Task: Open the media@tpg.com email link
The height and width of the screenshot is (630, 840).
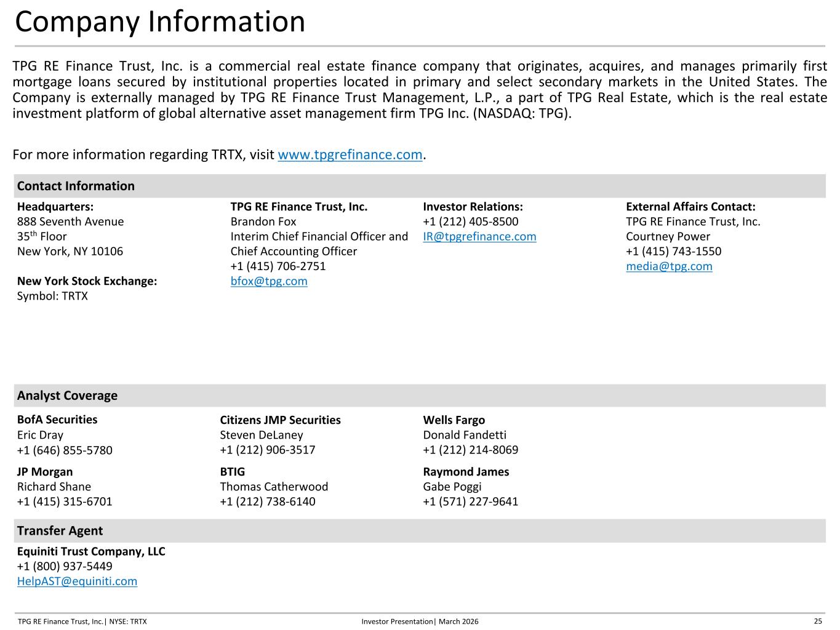Action: coord(669,266)
